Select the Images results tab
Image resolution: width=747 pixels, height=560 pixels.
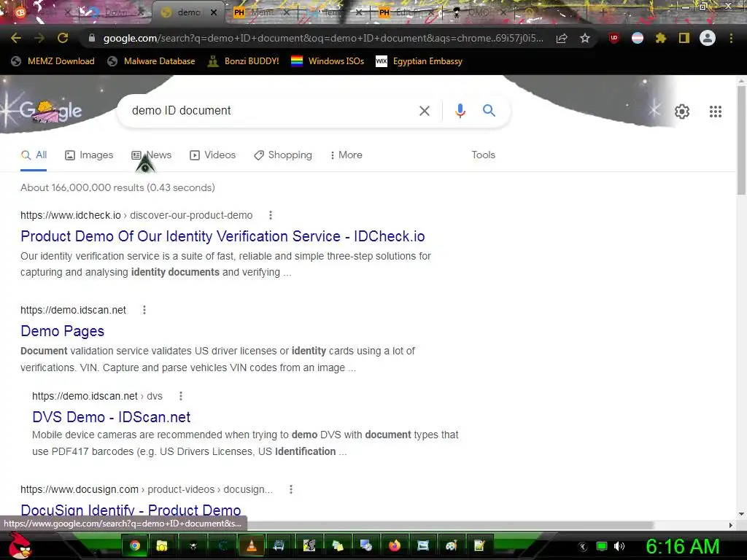pyautogui.click(x=89, y=155)
